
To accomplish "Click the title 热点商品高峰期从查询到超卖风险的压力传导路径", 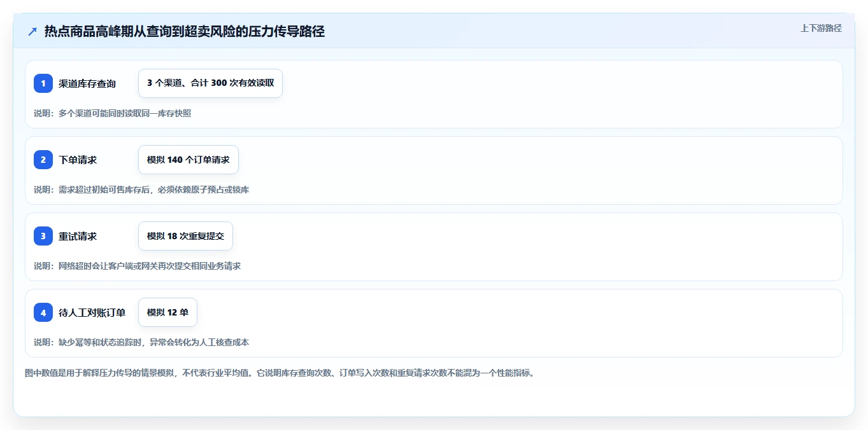I will point(185,32).
